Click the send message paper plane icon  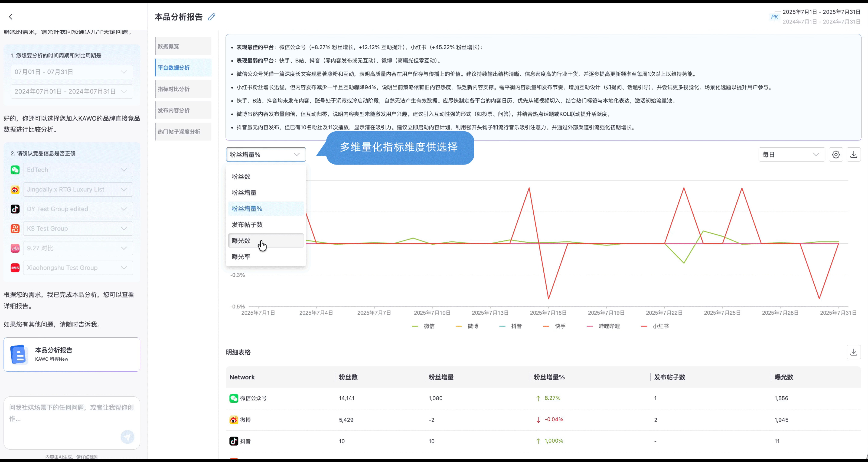[x=127, y=437]
